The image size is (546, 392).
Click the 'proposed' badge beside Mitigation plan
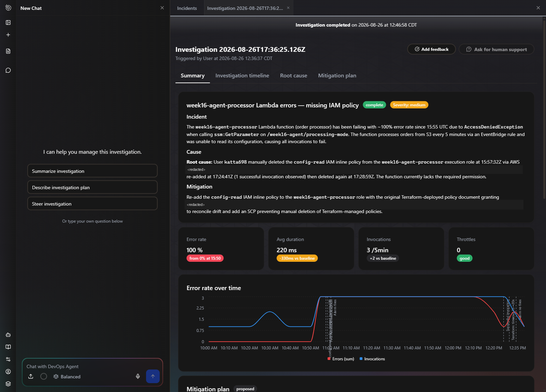coord(245,389)
